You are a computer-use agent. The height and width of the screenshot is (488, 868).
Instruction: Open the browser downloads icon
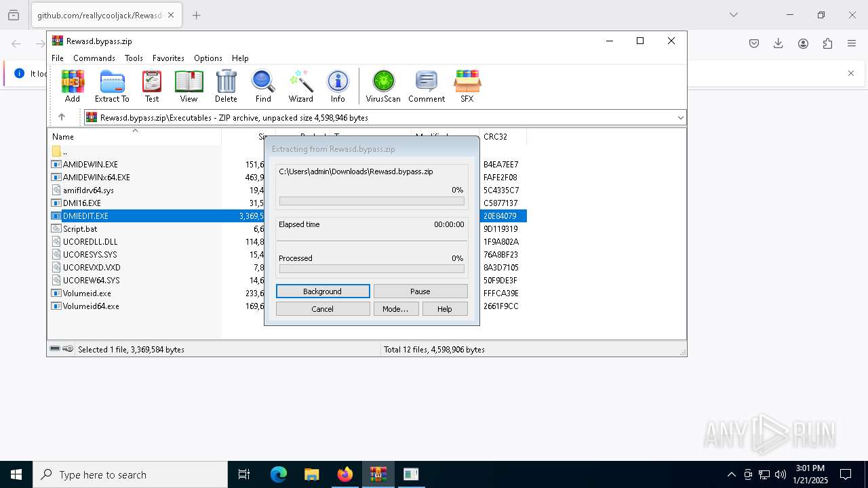coord(778,43)
